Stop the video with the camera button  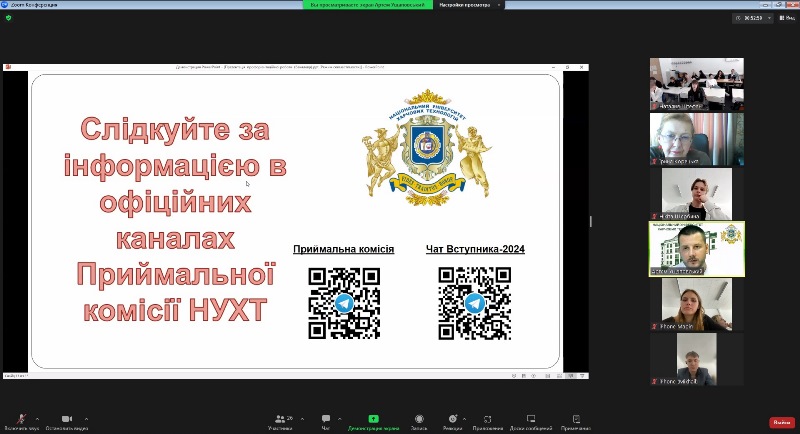67,422
